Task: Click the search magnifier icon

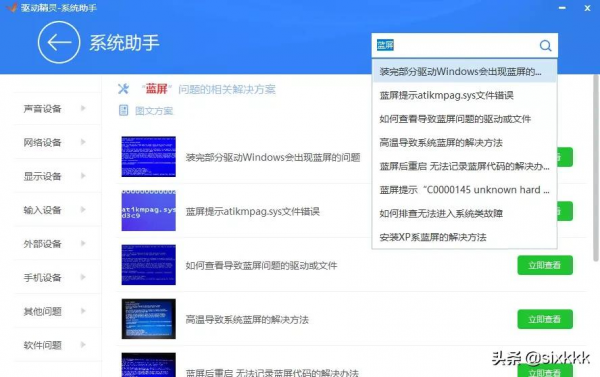Action: [x=545, y=46]
